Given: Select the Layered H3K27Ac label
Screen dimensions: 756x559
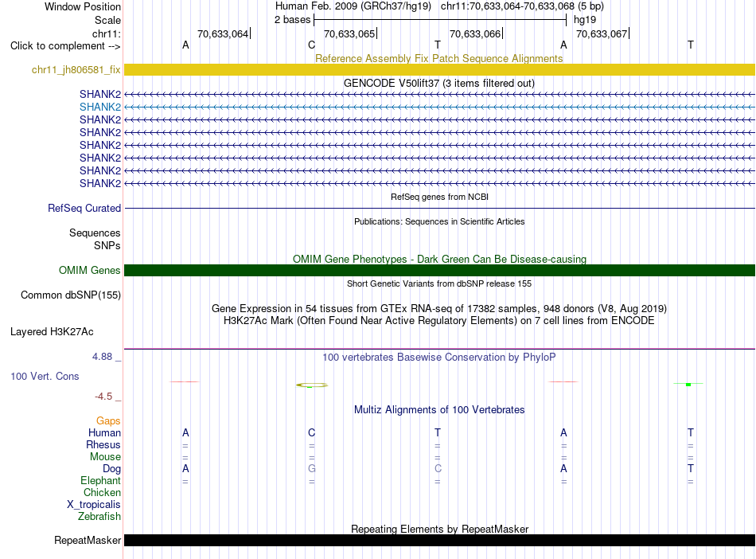Looking at the screenshot, I should pos(52,332).
